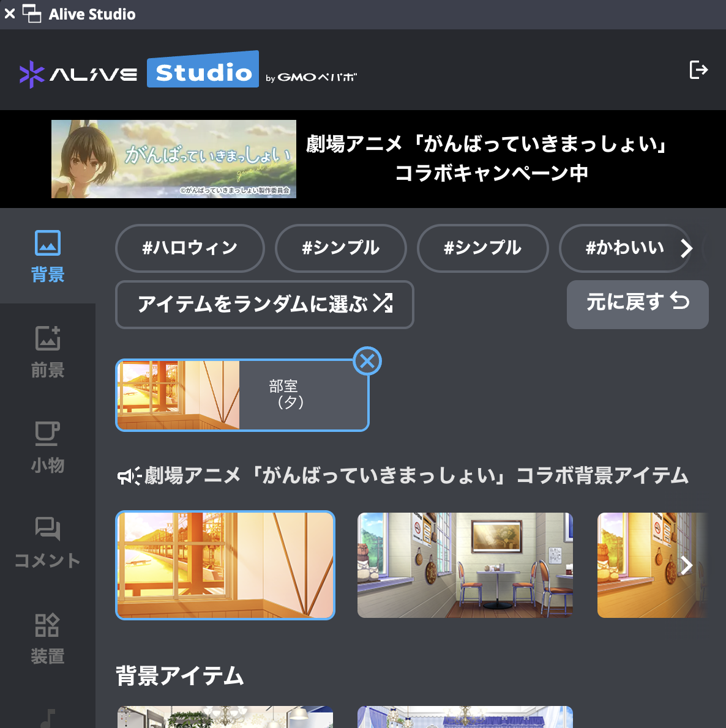Open the 装置 devices tab
Image resolution: width=726 pixels, height=728 pixels.
(47, 639)
